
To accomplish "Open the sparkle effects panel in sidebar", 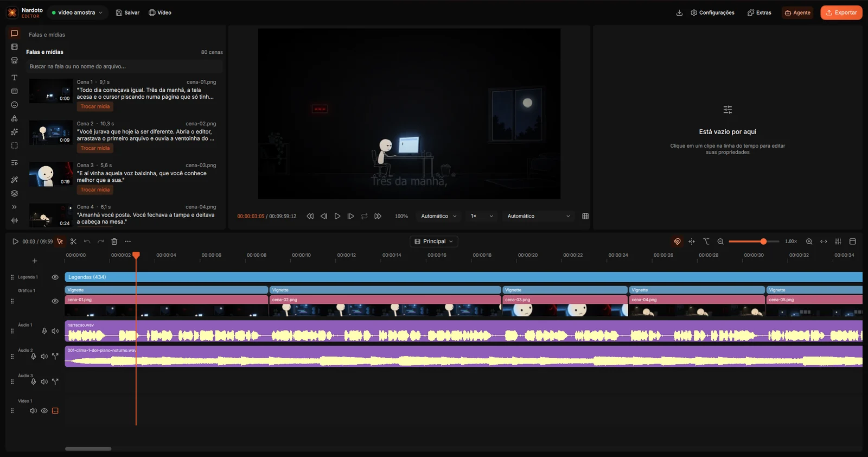I will pos(15,132).
